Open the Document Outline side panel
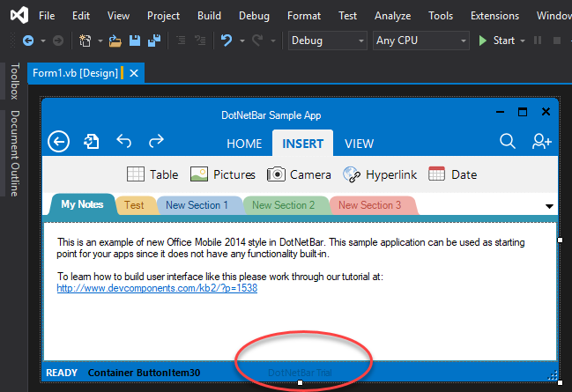 pyautogui.click(x=15, y=153)
